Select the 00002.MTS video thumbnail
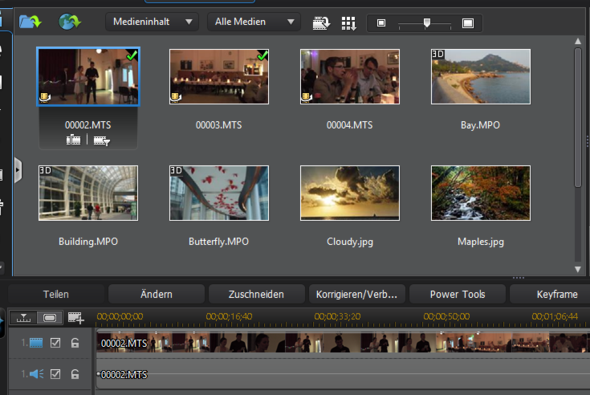 tap(88, 76)
